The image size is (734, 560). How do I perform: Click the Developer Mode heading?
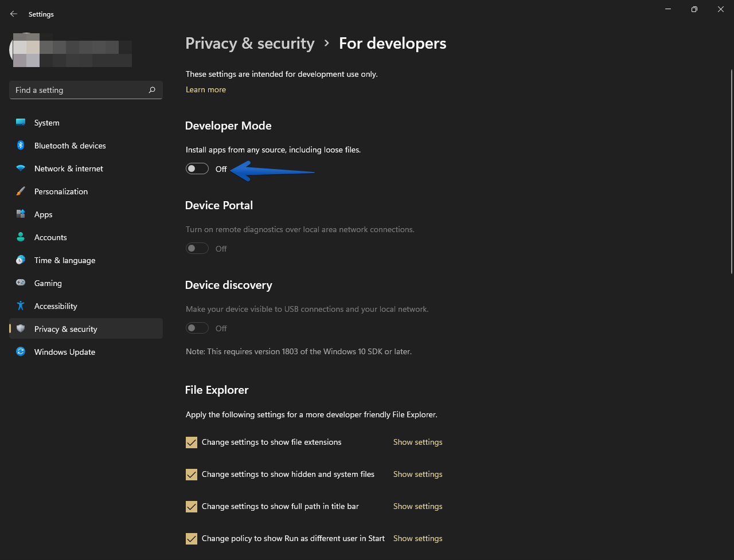coord(228,126)
